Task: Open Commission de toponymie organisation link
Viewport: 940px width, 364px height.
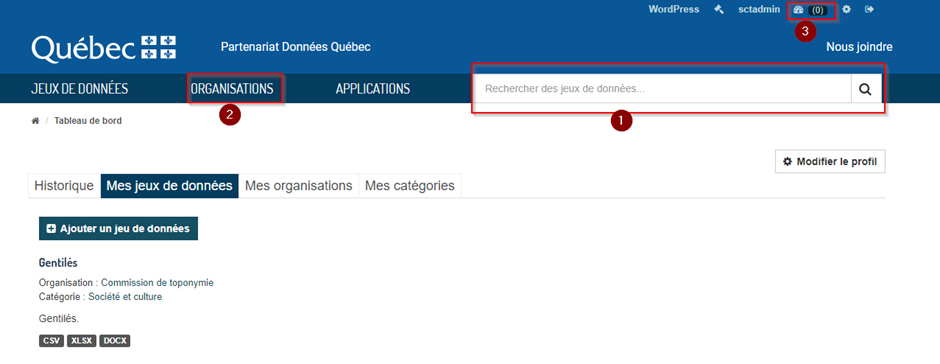Action: coord(157,282)
